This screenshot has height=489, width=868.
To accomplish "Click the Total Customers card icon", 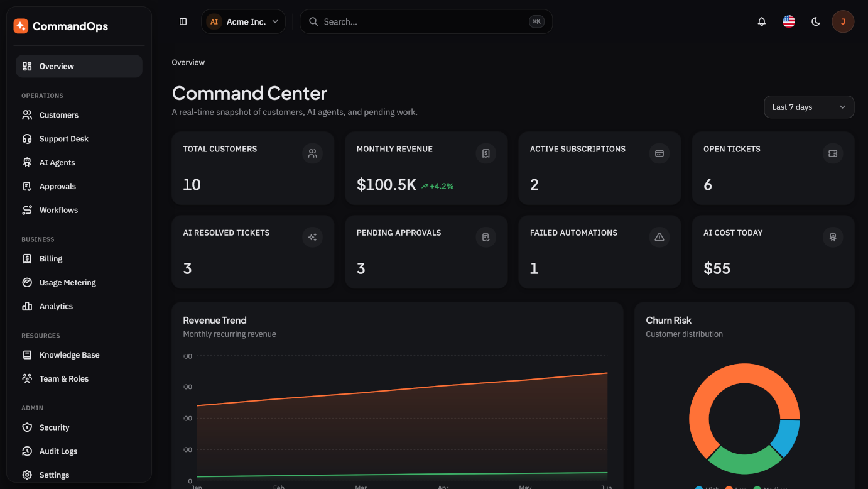I will point(313,153).
